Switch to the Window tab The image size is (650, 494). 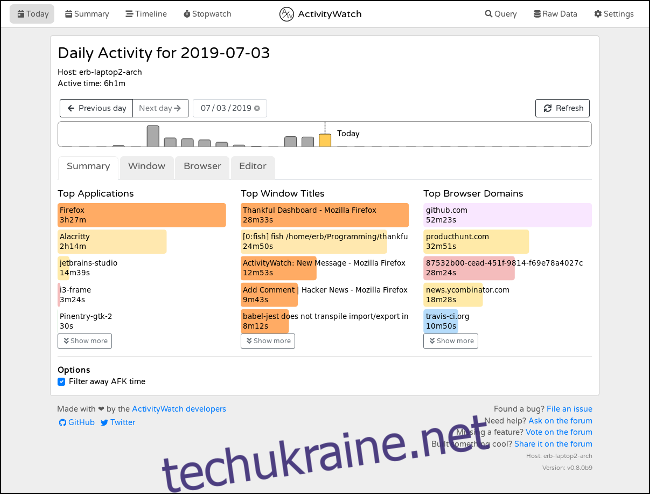point(147,166)
